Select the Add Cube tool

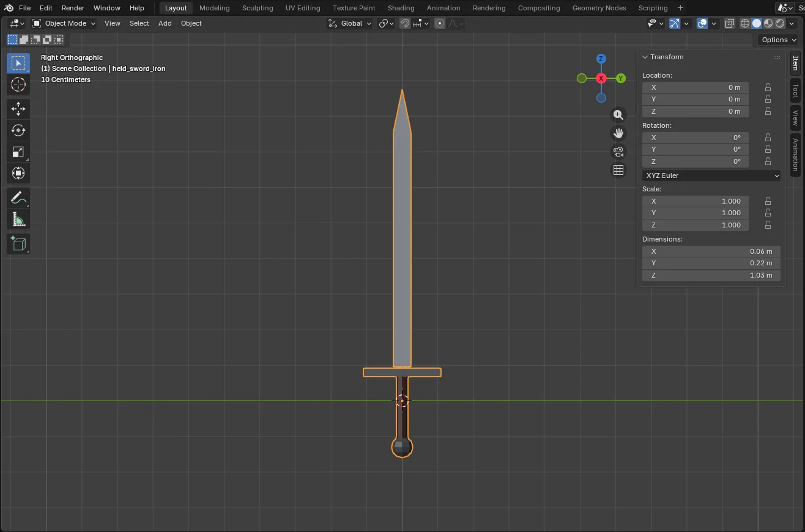(x=18, y=243)
